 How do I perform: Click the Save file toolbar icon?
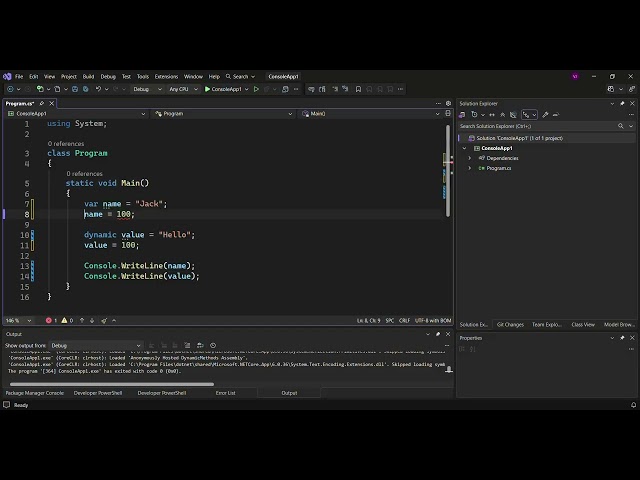[75, 89]
